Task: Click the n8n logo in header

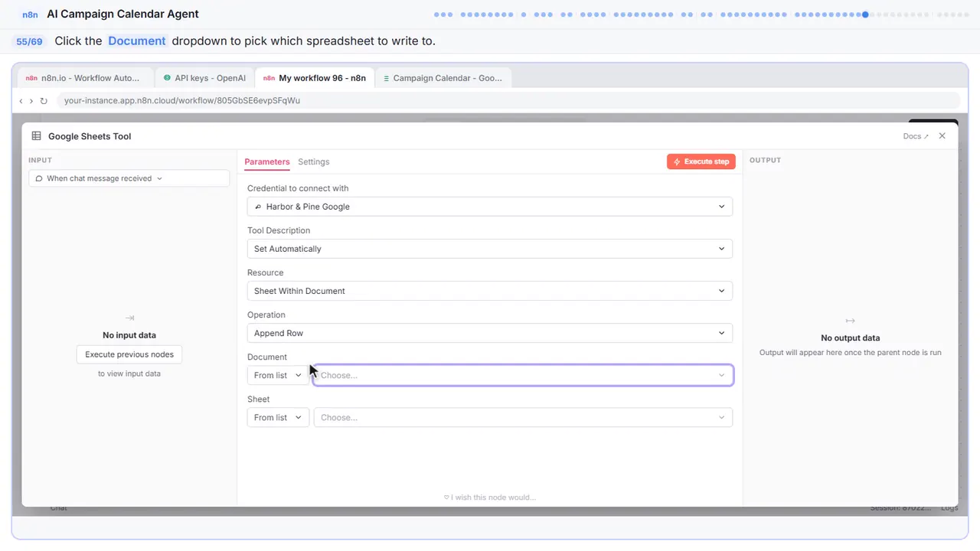Action: click(30, 15)
